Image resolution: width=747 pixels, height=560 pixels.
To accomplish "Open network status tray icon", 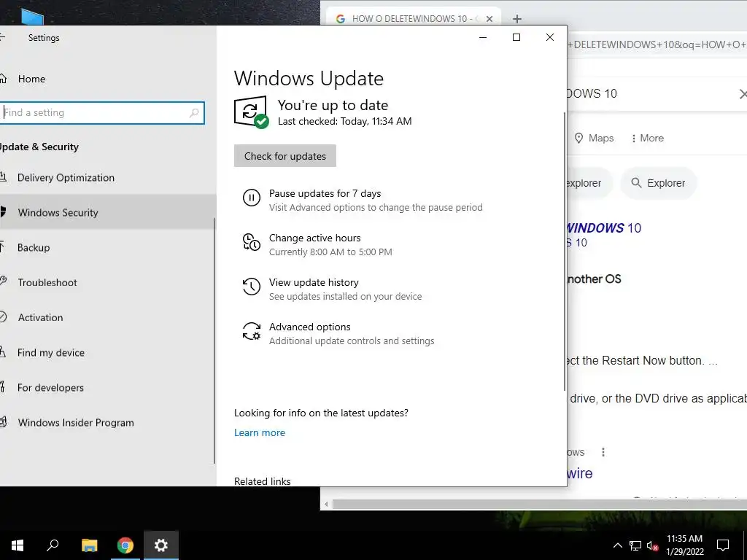I will 635,545.
